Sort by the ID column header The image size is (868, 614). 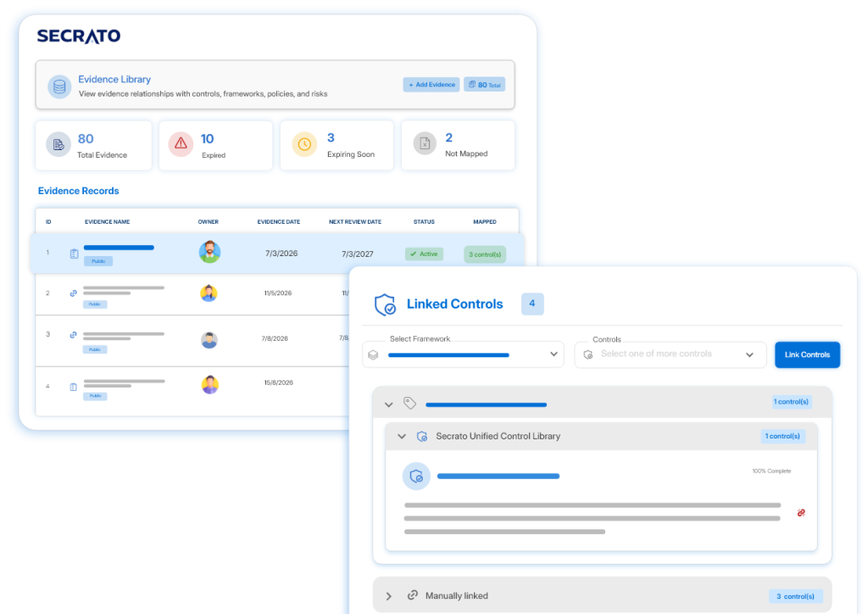48,222
